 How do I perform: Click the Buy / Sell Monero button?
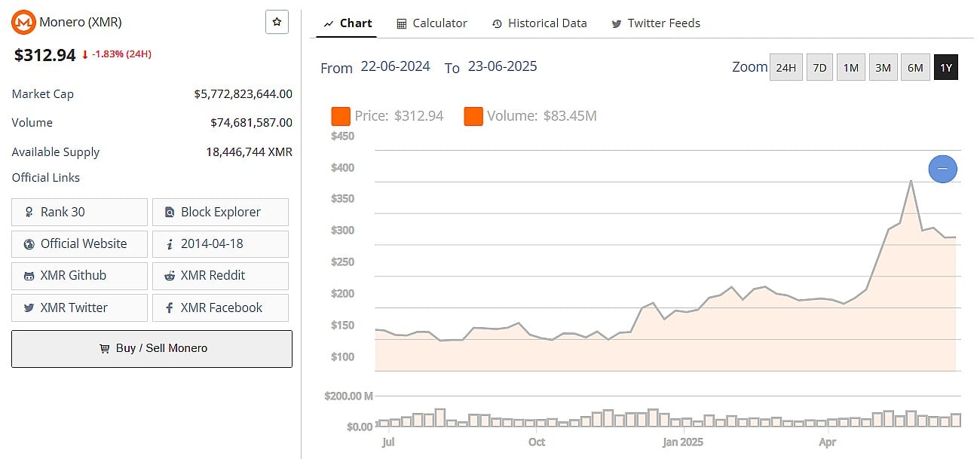click(152, 348)
